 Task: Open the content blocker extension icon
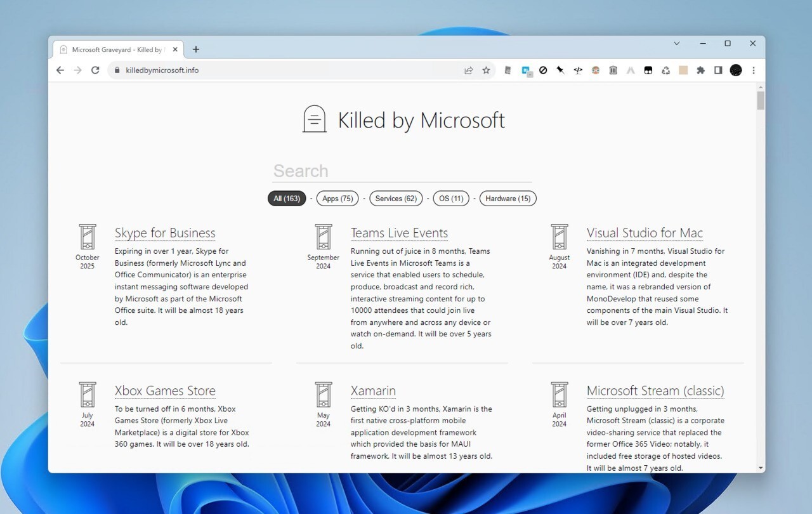pos(543,70)
